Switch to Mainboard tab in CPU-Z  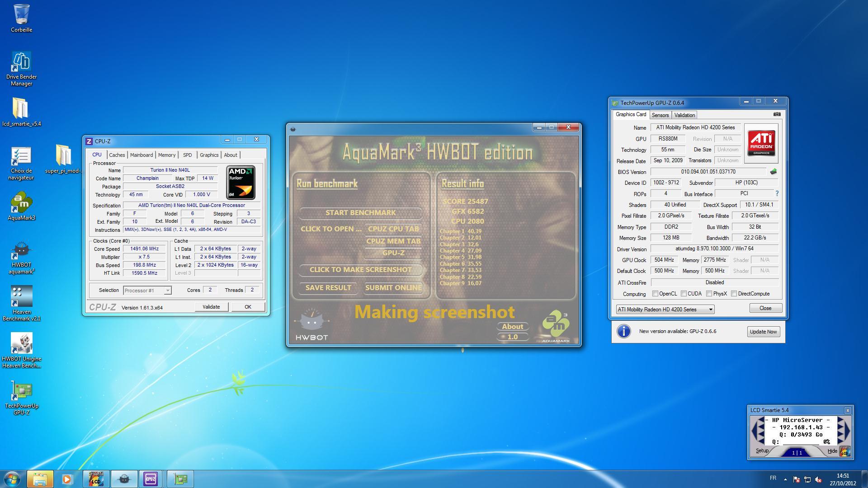click(142, 155)
